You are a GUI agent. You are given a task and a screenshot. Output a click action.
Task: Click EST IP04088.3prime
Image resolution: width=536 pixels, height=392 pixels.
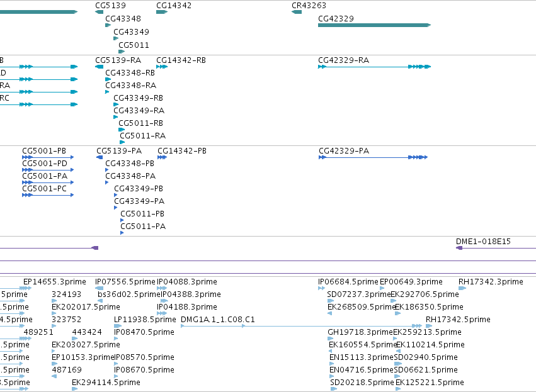point(187,282)
